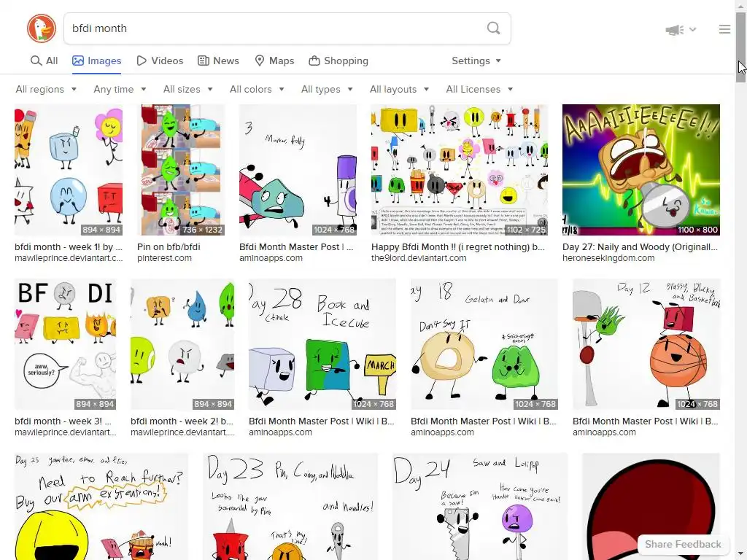747x560 pixels.
Task: Go to the News tab
Action: (219, 61)
